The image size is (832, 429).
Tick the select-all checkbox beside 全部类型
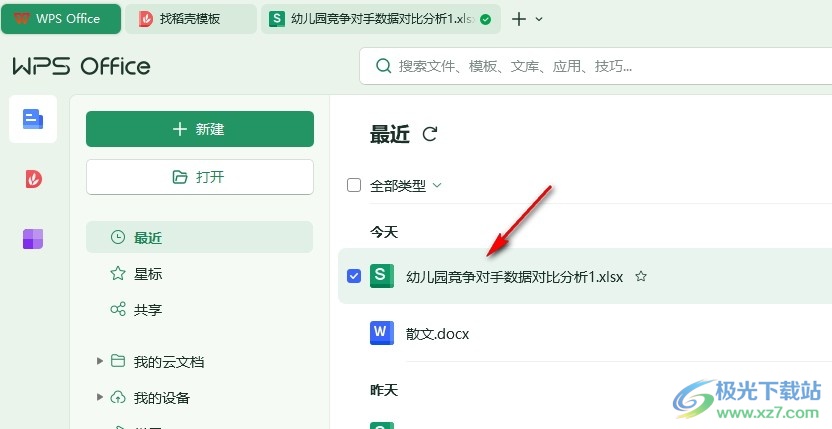[354, 185]
